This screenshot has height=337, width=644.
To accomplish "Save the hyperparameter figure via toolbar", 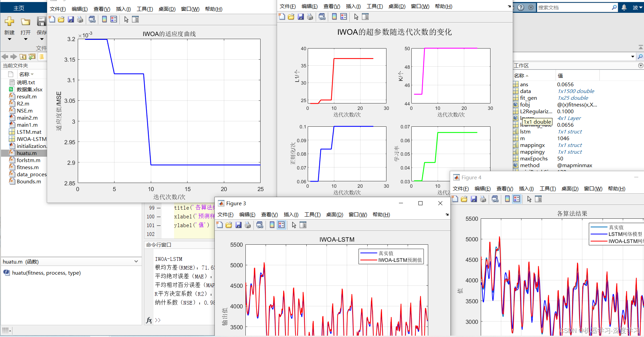I will (301, 17).
